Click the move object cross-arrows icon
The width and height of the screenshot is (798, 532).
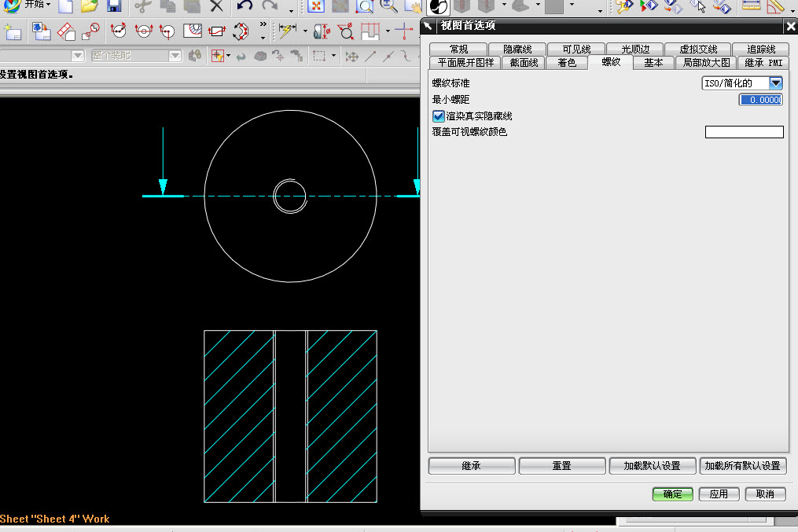tap(351, 57)
